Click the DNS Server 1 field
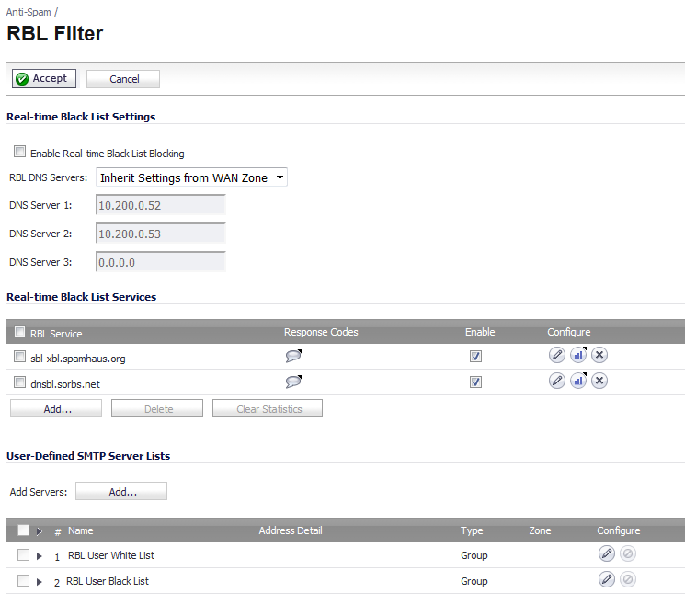Viewport: 685px width, 616px height. 161,205
